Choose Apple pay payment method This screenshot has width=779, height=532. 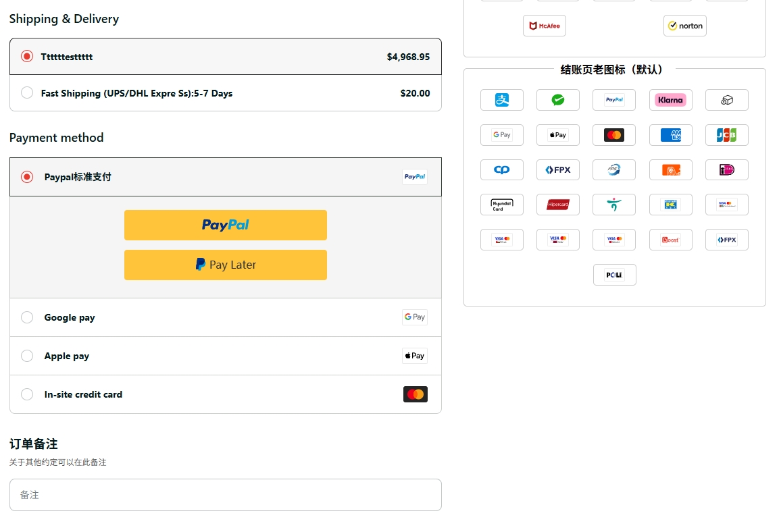click(27, 356)
